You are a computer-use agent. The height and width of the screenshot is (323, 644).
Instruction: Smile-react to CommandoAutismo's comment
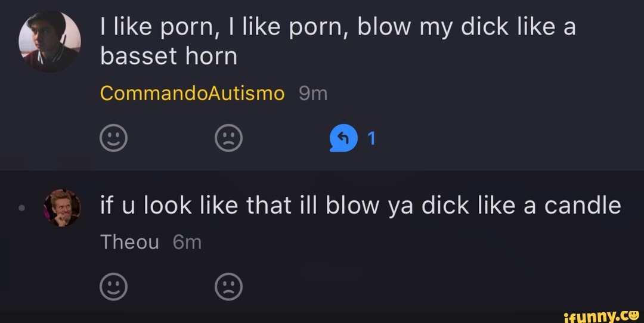pyautogui.click(x=113, y=138)
